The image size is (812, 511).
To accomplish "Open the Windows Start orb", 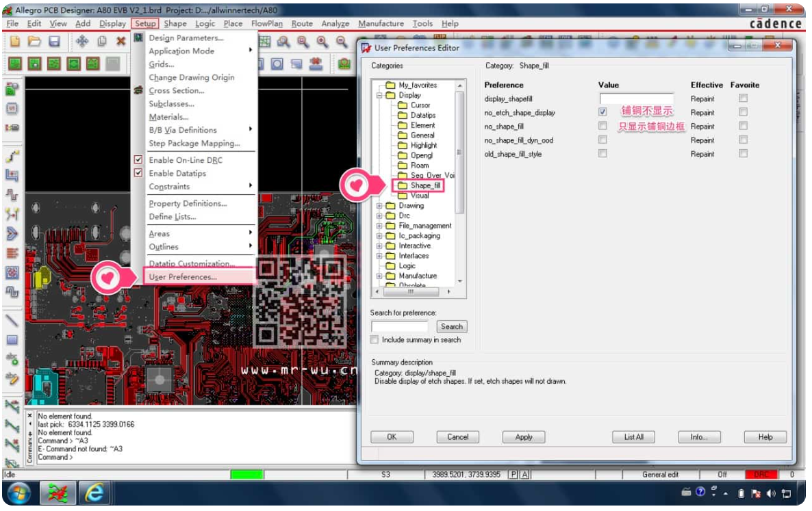I will pos(19,493).
